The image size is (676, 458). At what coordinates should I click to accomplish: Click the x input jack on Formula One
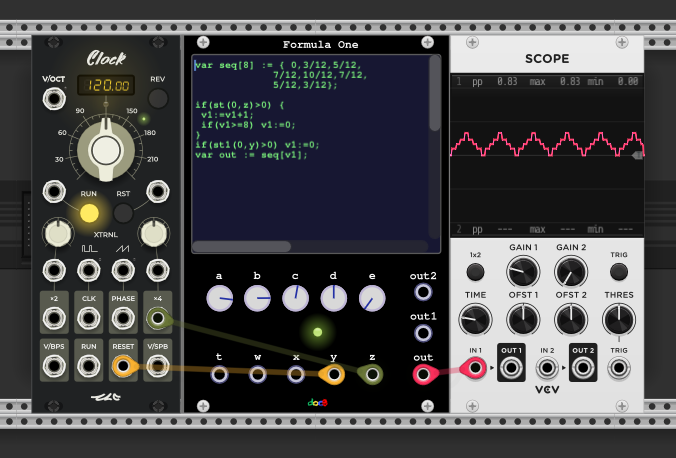(x=295, y=374)
